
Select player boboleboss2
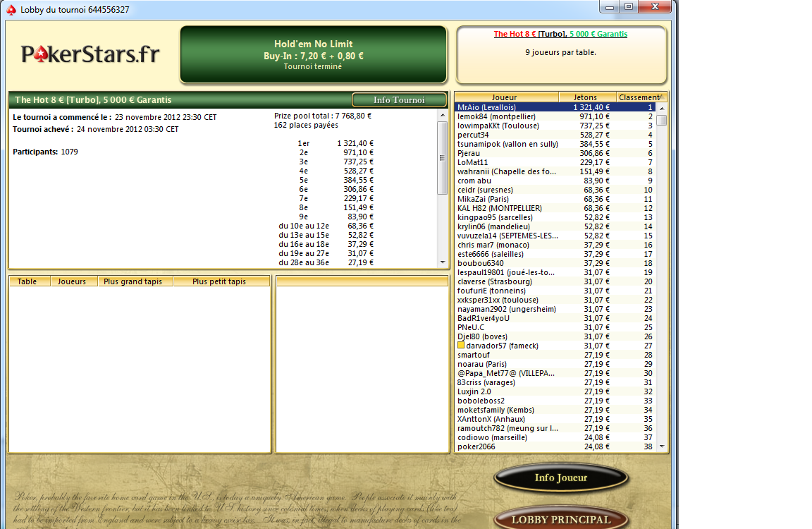click(555, 401)
